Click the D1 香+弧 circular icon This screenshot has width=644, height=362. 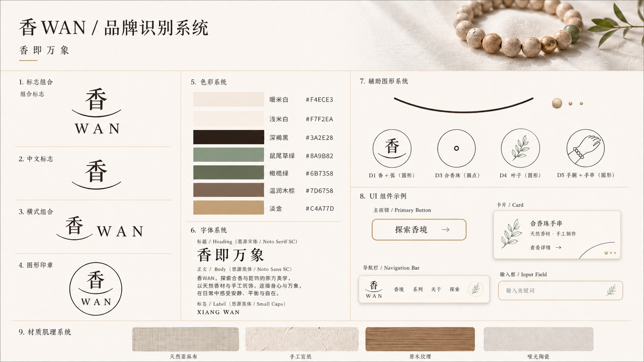tap(392, 149)
